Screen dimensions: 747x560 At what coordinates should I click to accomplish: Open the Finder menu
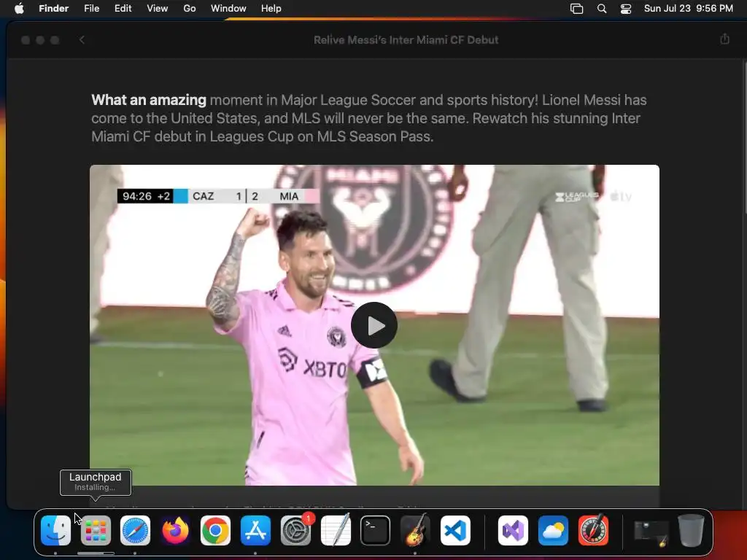click(54, 9)
